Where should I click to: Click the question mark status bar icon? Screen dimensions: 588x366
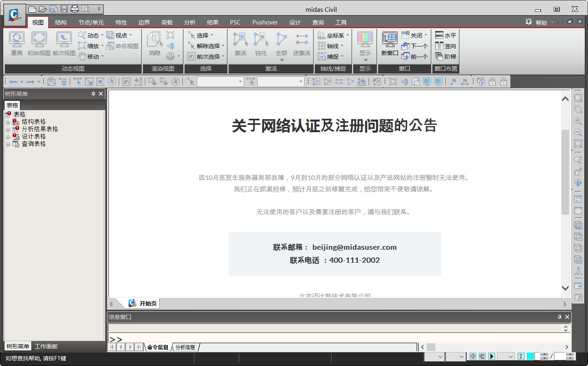(x=521, y=356)
